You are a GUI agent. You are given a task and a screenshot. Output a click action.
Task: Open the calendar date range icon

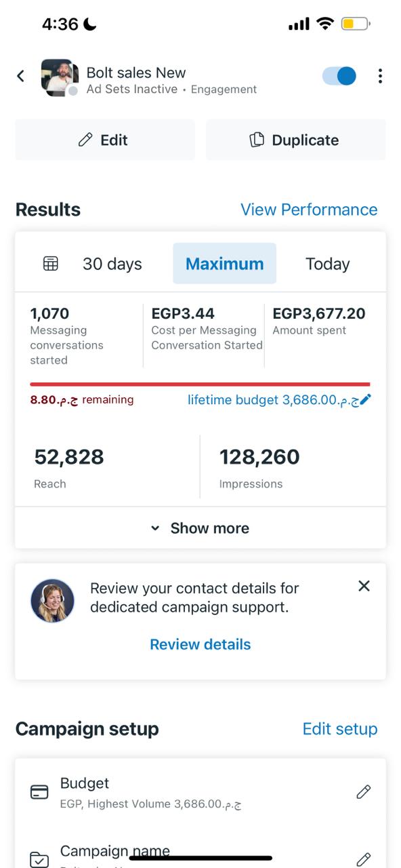coord(51,264)
